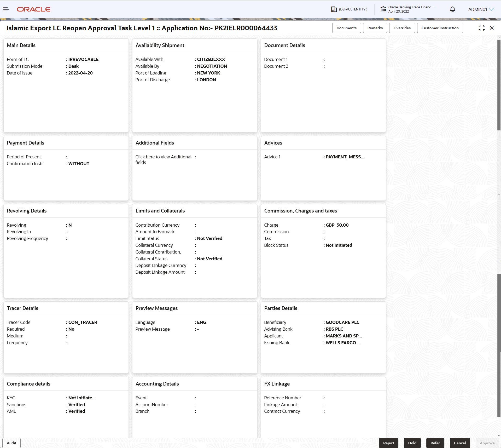Refer the task to another user
Viewport: 501px width, 448px height.
point(435,443)
